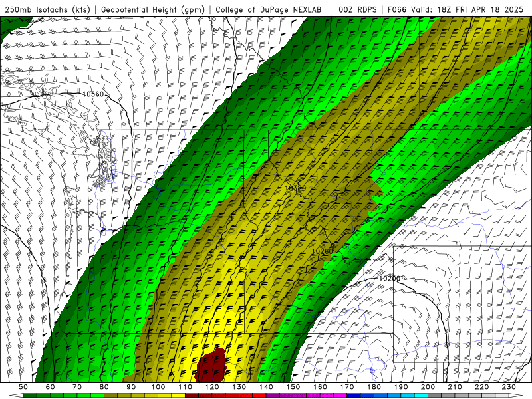Image resolution: width=532 pixels, height=399 pixels.
Task: Click the '190' color bar label
Action: point(401,387)
